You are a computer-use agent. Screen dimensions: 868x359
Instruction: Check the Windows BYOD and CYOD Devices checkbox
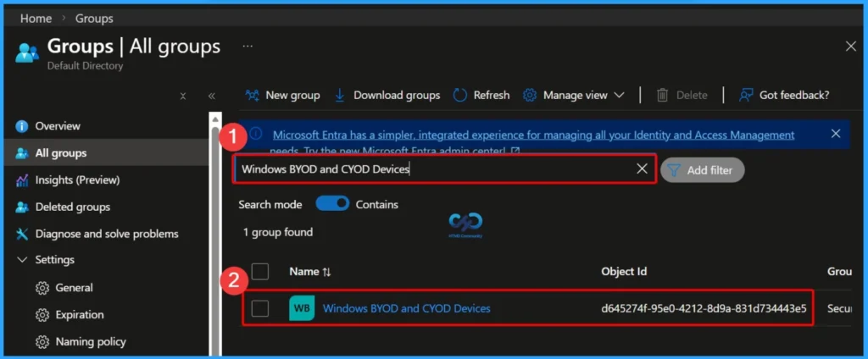[x=260, y=308]
